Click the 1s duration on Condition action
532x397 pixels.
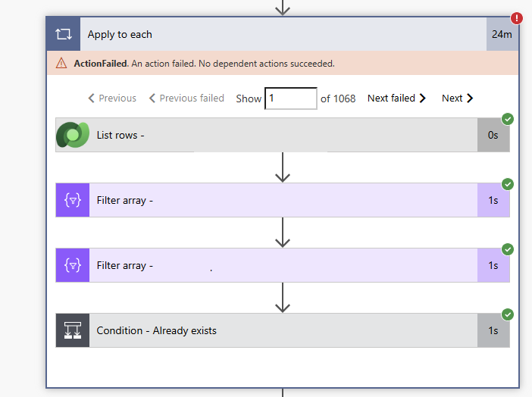point(493,330)
